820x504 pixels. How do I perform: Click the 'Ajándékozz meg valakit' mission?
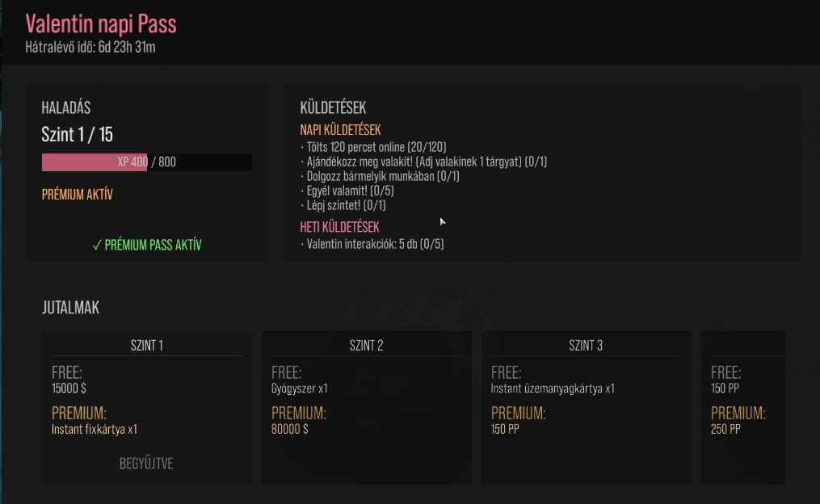[423, 162]
